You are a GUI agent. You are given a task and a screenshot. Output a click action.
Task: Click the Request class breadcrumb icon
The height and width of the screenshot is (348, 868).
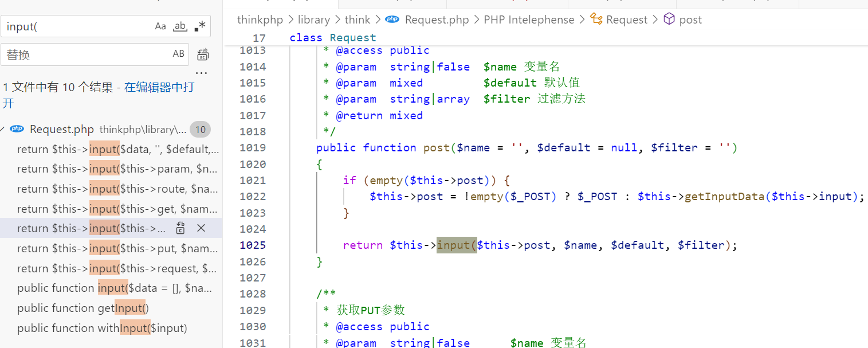pos(596,19)
